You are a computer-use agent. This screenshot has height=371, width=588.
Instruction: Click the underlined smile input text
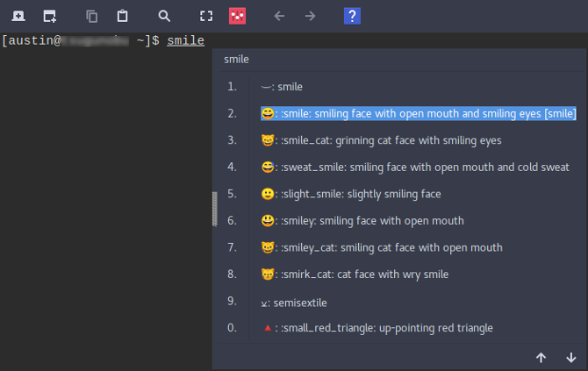click(x=186, y=40)
